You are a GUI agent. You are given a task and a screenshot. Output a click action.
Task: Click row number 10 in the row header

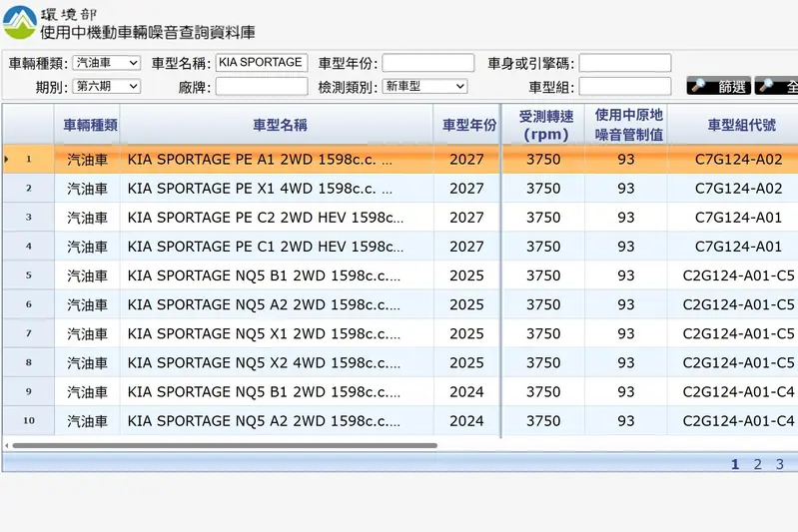point(29,420)
